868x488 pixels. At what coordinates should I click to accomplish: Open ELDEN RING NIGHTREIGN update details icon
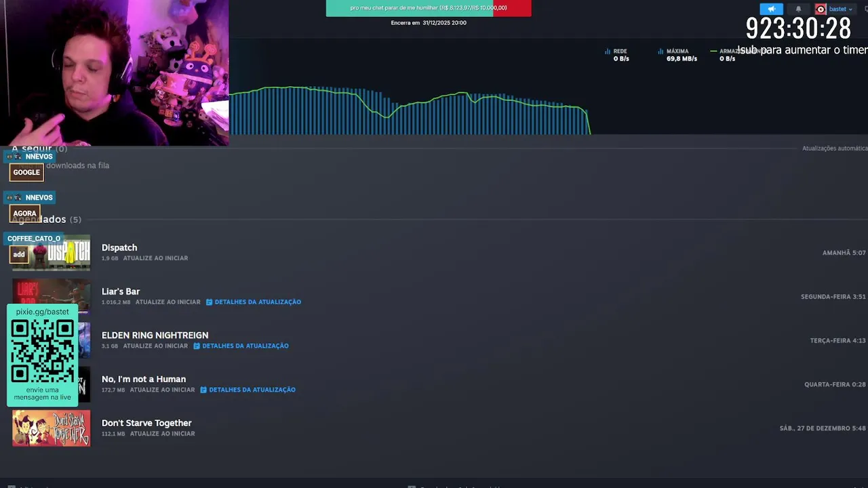(197, 346)
